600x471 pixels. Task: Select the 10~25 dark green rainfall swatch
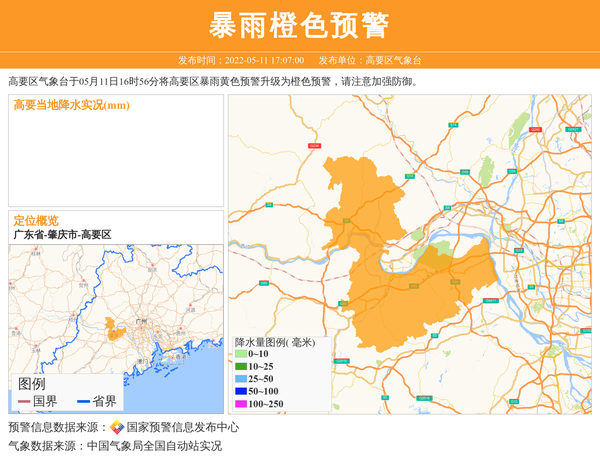point(241,367)
